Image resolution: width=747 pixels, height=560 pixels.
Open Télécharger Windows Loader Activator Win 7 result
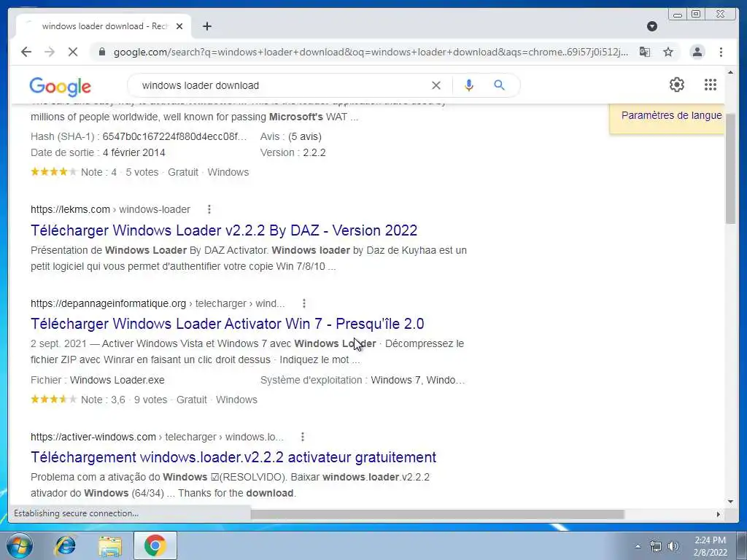(228, 324)
